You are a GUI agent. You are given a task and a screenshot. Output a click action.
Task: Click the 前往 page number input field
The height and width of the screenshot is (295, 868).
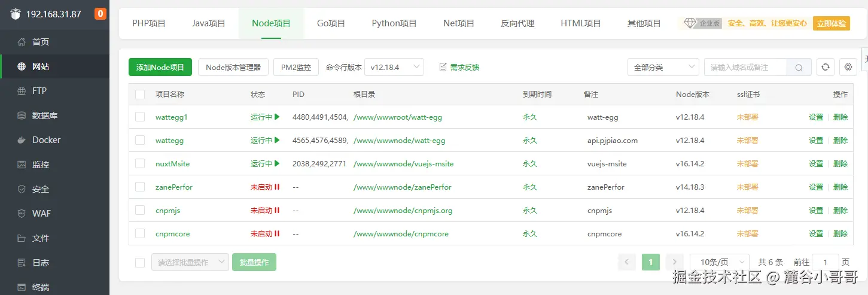pos(826,262)
